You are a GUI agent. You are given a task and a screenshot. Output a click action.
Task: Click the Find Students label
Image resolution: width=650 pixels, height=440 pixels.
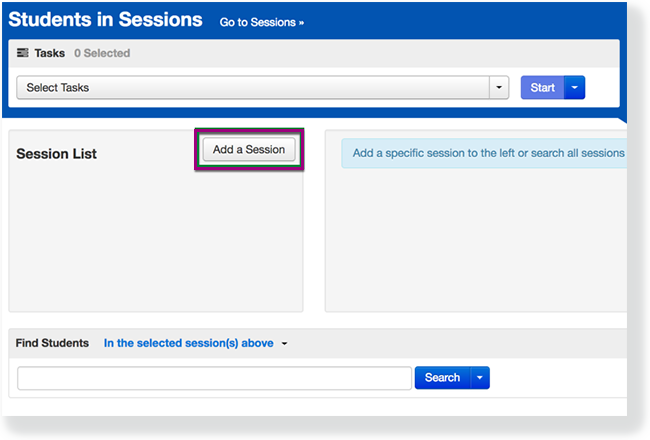[x=52, y=343]
